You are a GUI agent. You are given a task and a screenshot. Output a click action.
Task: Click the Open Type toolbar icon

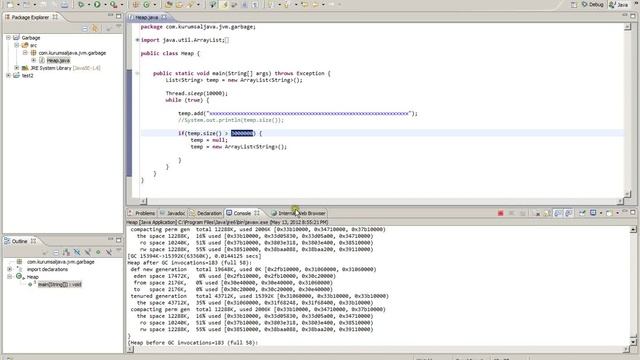(x=169, y=4)
